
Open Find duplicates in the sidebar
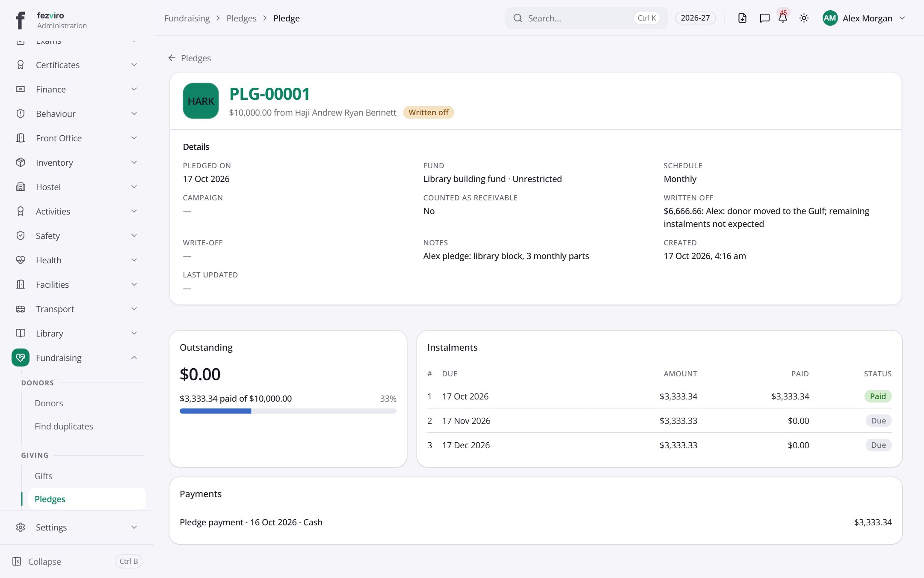click(64, 426)
